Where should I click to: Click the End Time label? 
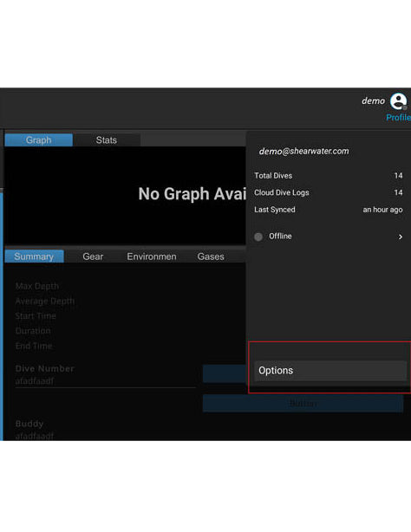[34, 346]
